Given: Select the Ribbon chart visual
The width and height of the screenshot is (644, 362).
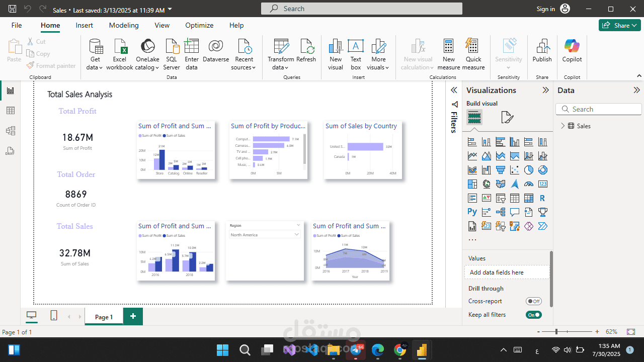Looking at the screenshot, I should pyautogui.click(x=472, y=170).
